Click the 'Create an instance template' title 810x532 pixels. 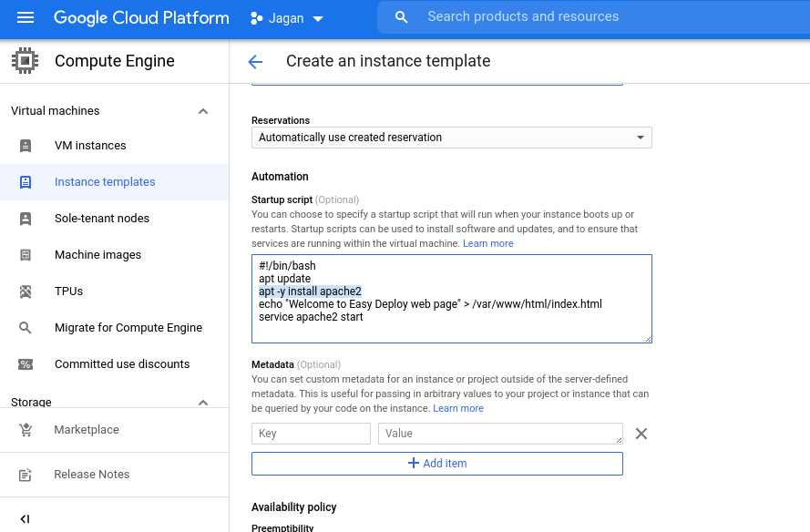click(388, 61)
